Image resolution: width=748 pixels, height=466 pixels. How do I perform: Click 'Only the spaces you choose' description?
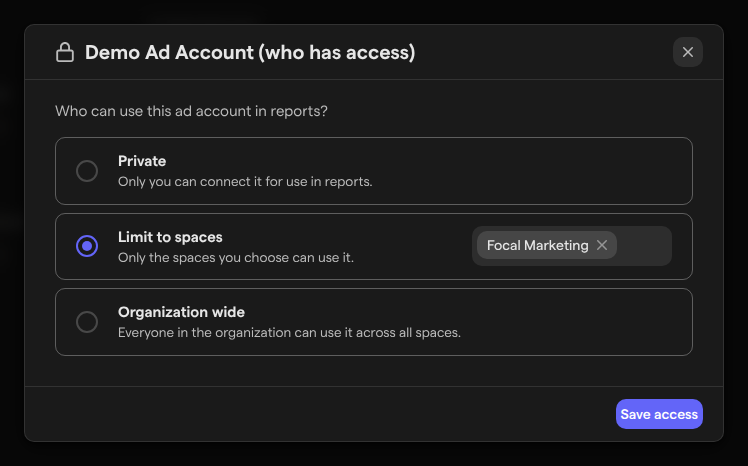pyautogui.click(x=236, y=258)
